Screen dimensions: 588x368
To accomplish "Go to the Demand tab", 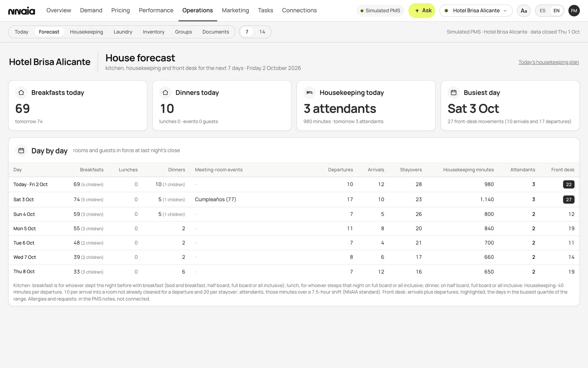I will pos(91,10).
